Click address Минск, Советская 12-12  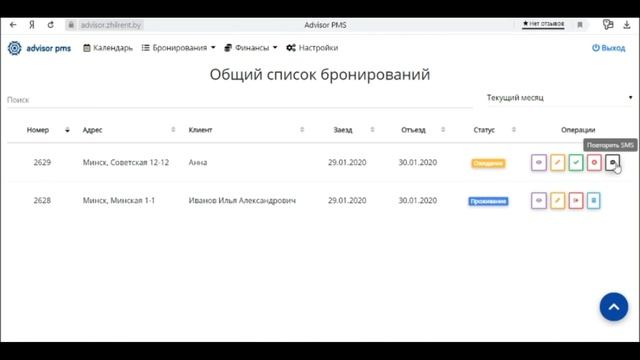tap(126, 162)
